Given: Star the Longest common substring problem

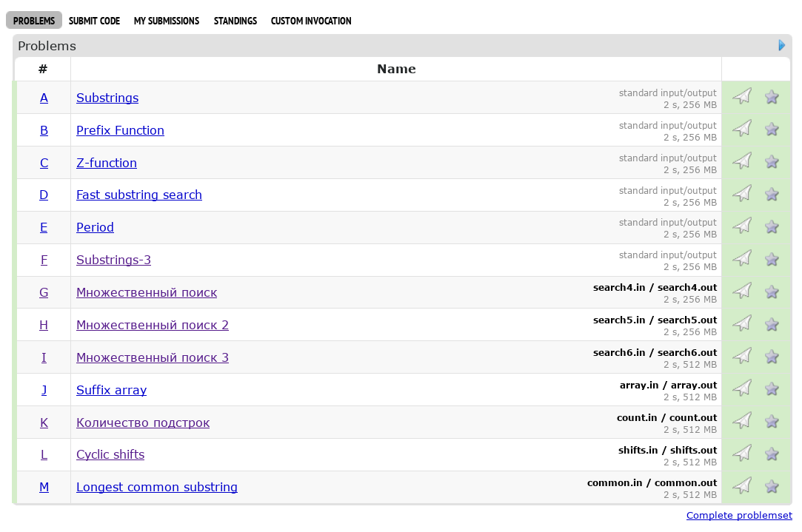Looking at the screenshot, I should pos(772,487).
